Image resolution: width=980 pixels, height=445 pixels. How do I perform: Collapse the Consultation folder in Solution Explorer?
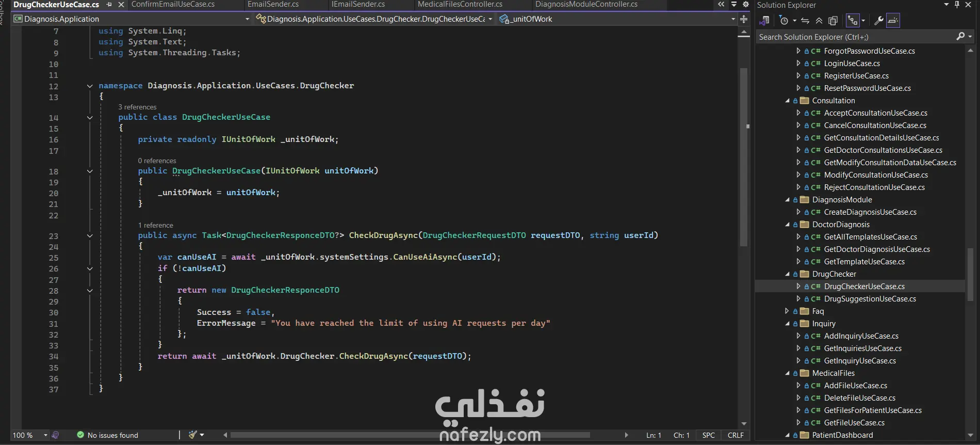click(787, 101)
